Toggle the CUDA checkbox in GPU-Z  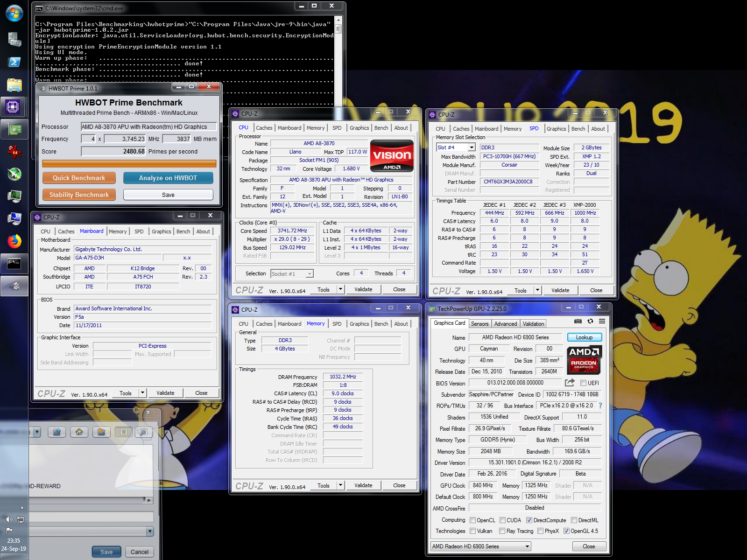[502, 520]
